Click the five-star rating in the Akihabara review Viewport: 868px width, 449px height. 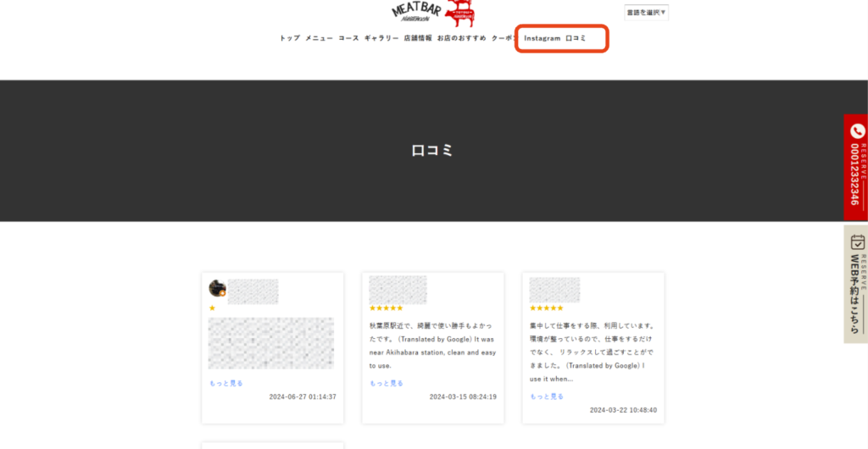point(386,308)
